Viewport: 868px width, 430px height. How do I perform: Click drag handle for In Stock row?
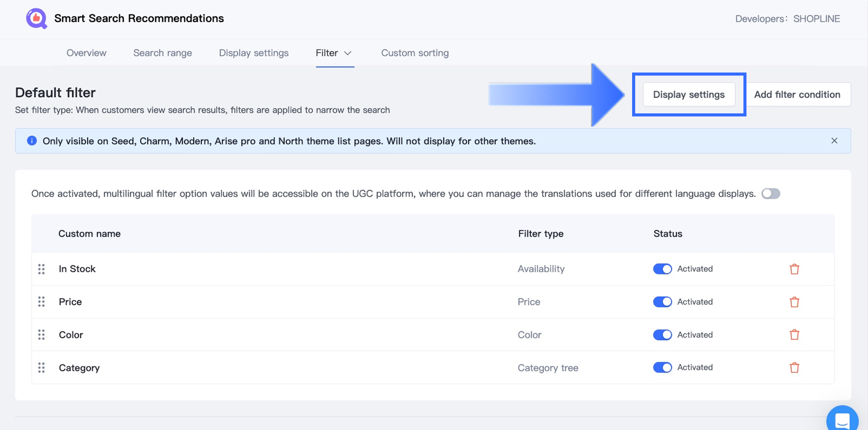(x=41, y=269)
